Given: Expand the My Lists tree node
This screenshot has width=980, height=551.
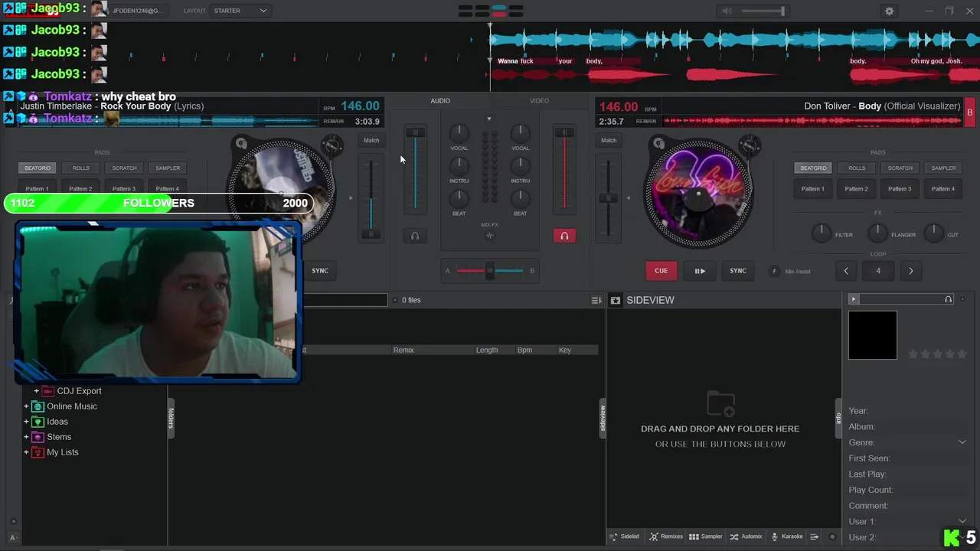Looking at the screenshot, I should (x=26, y=452).
